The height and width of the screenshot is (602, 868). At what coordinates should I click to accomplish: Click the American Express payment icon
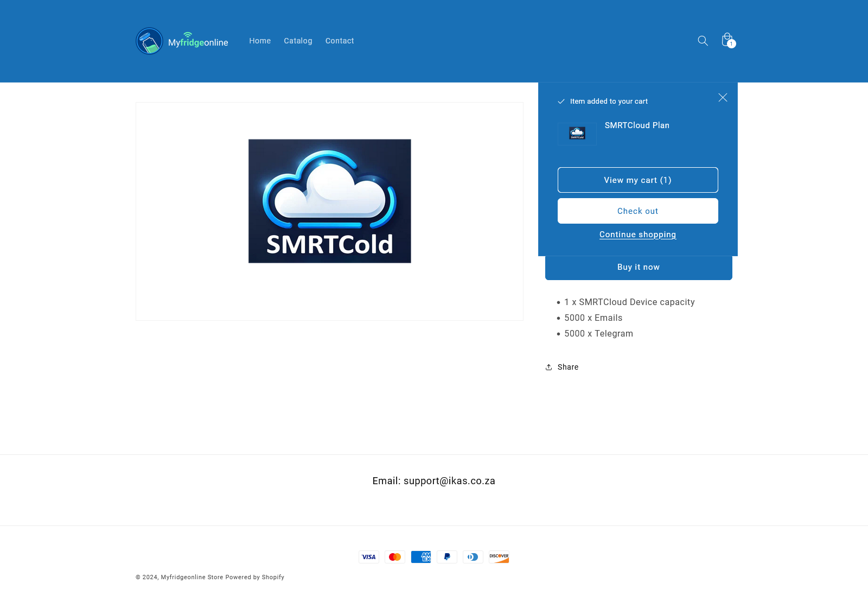[x=421, y=557]
